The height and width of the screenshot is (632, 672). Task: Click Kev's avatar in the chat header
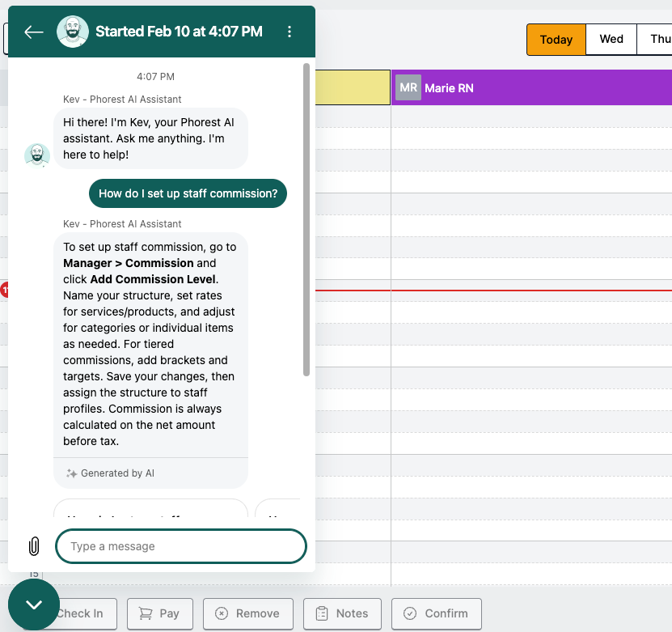click(x=73, y=32)
